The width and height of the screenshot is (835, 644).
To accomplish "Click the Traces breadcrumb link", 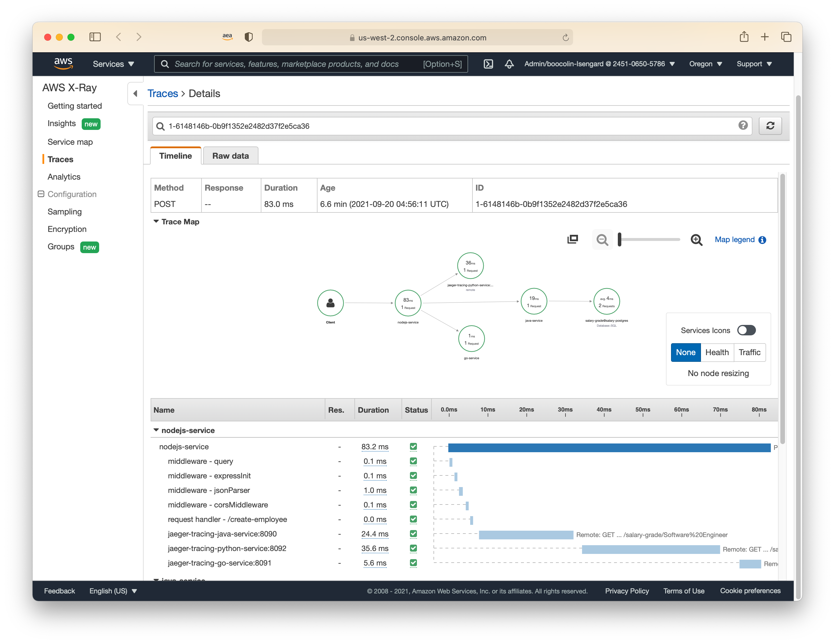I will pyautogui.click(x=163, y=94).
